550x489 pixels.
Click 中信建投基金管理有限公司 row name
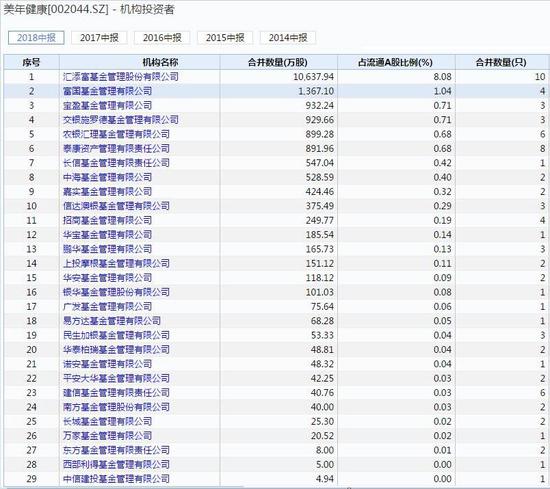click(x=116, y=479)
